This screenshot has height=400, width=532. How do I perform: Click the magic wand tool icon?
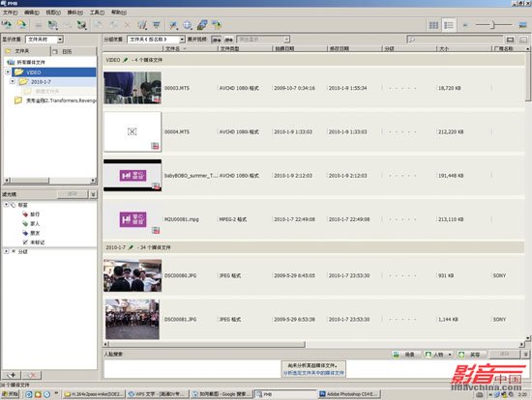click(x=173, y=25)
